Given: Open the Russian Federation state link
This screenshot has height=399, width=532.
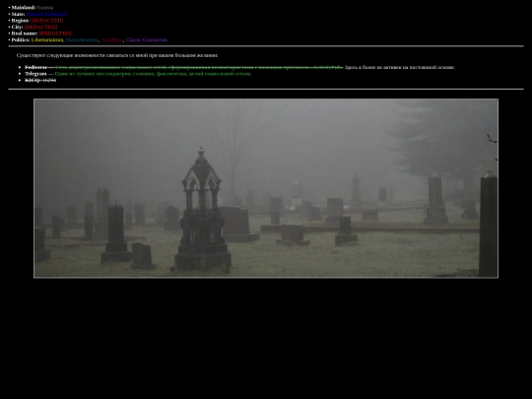Looking at the screenshot, I should (47, 14).
